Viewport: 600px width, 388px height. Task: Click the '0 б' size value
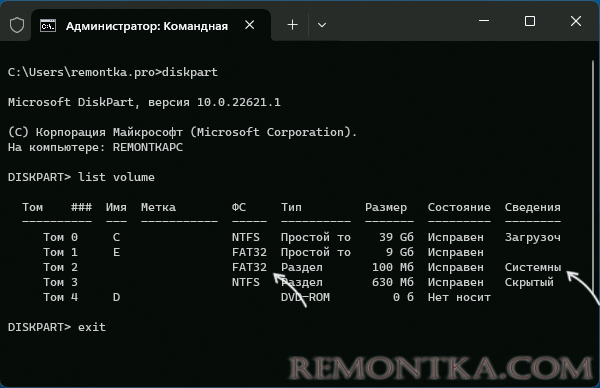point(403,297)
